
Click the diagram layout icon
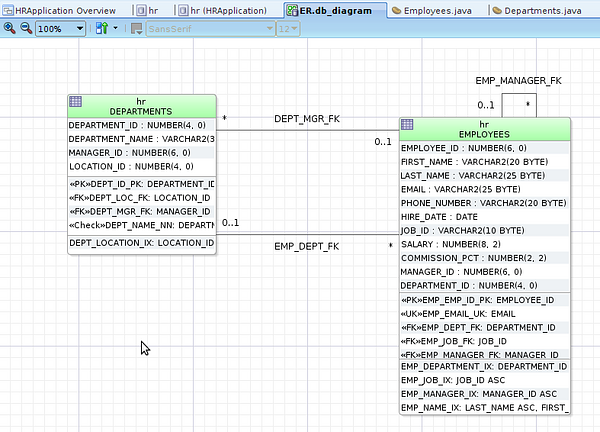tap(102, 28)
